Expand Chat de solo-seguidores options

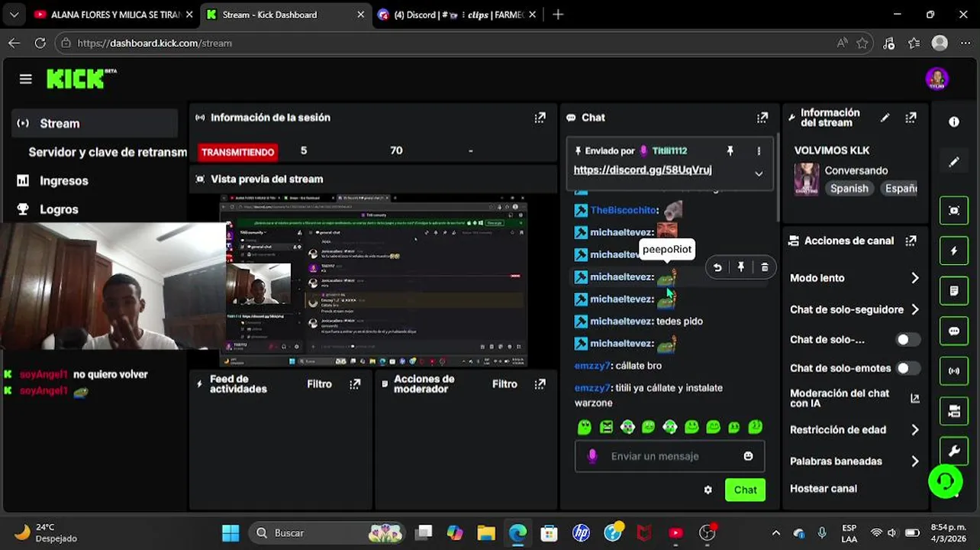pos(914,309)
